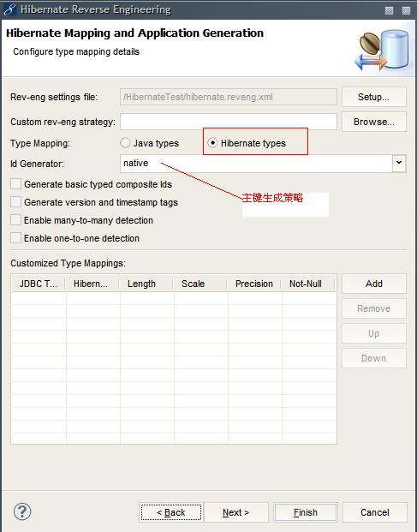Click the Precision column header
The height and width of the screenshot is (532, 417).
pyautogui.click(x=254, y=284)
